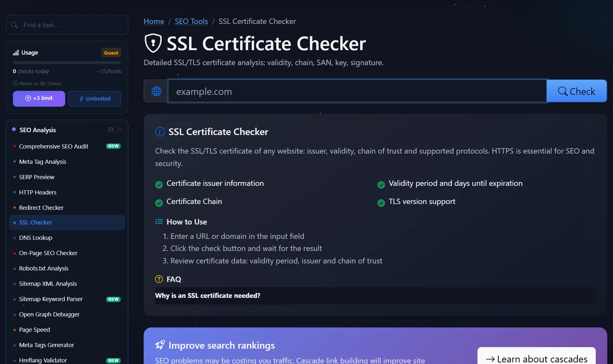Follow the SEO Tools breadcrumb link
This screenshot has height=364, width=613.
coord(192,21)
